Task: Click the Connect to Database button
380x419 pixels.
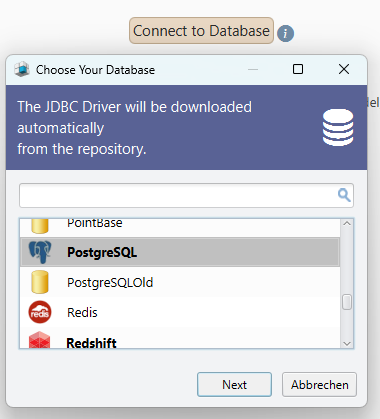Action: point(201,31)
